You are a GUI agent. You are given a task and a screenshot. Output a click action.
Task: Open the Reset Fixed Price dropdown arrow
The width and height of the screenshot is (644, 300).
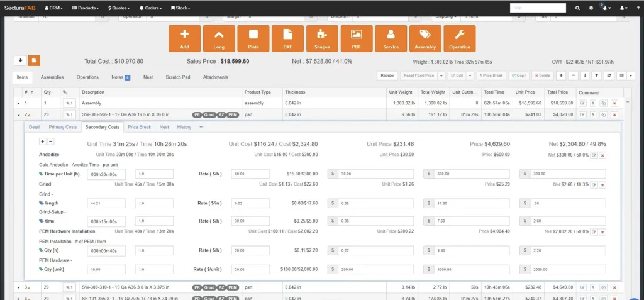[441, 75]
